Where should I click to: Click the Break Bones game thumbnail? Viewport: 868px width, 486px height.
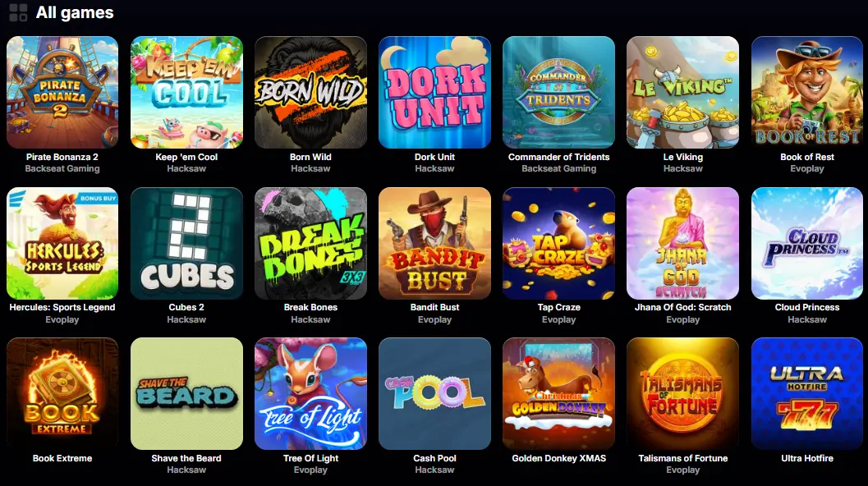coord(310,244)
